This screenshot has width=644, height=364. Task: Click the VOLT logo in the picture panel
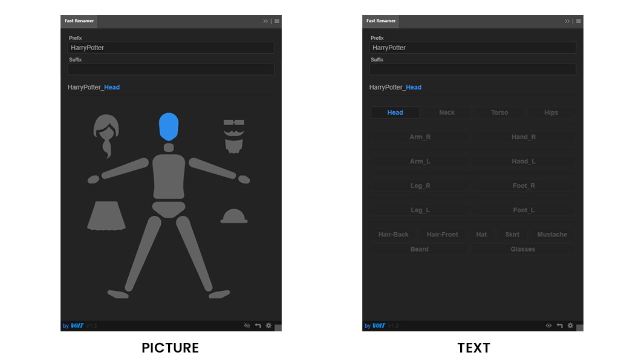[77, 326]
